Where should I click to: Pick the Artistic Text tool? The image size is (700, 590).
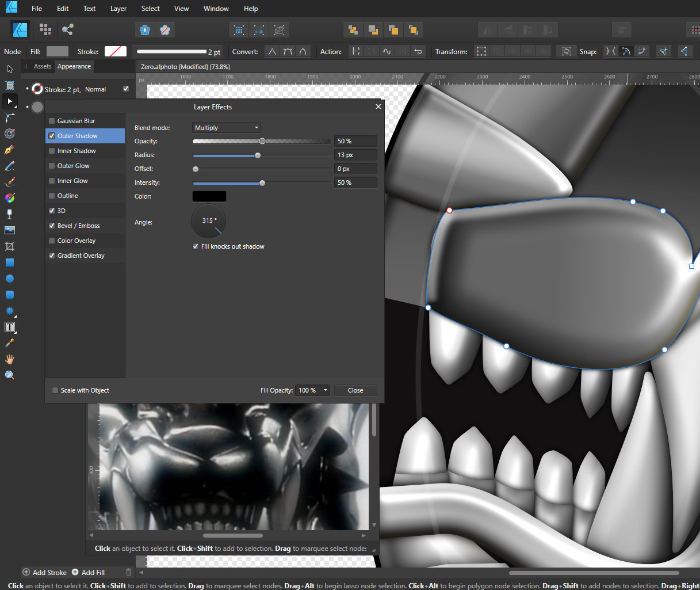(9, 327)
